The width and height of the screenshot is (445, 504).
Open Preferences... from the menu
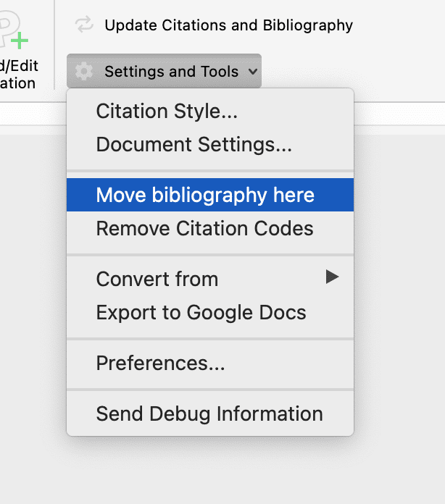tap(160, 363)
